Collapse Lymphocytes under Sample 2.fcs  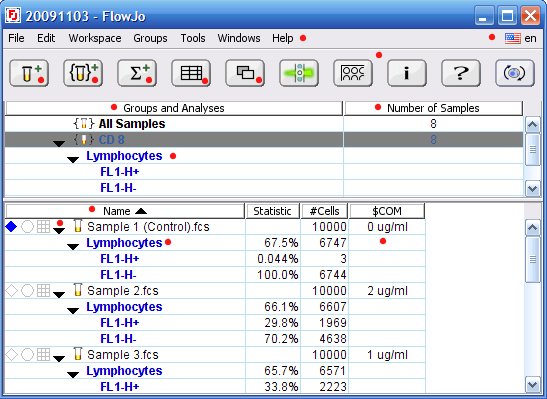73,311
